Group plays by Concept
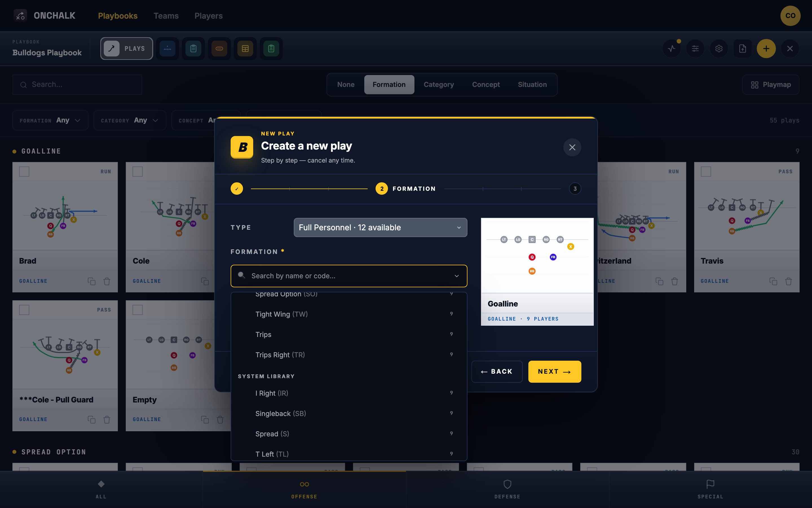 [486, 85]
